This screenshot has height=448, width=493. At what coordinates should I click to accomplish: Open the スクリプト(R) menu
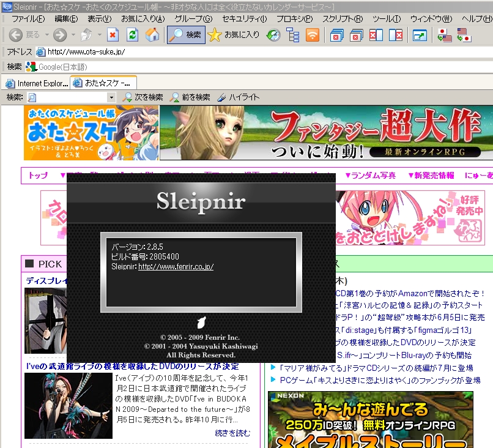(343, 19)
